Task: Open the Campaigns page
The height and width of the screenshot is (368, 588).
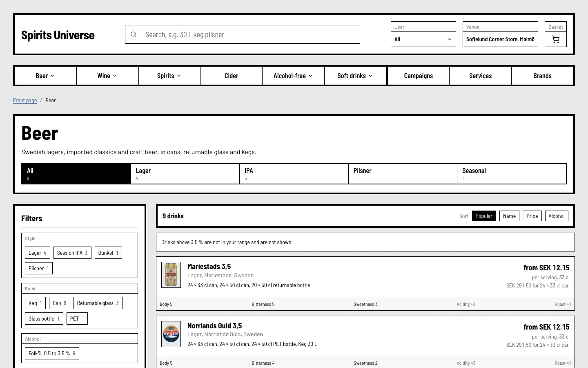Action: pos(419,76)
